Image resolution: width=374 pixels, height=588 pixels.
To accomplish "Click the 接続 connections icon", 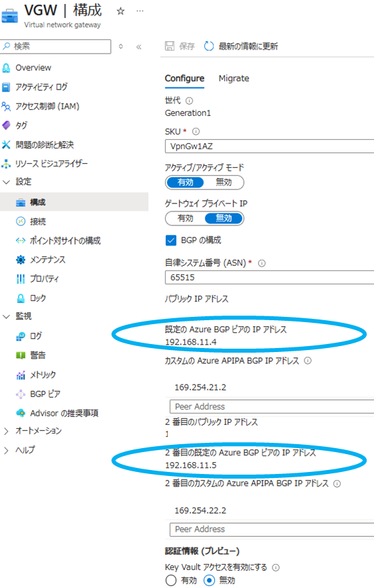I will (x=21, y=221).
